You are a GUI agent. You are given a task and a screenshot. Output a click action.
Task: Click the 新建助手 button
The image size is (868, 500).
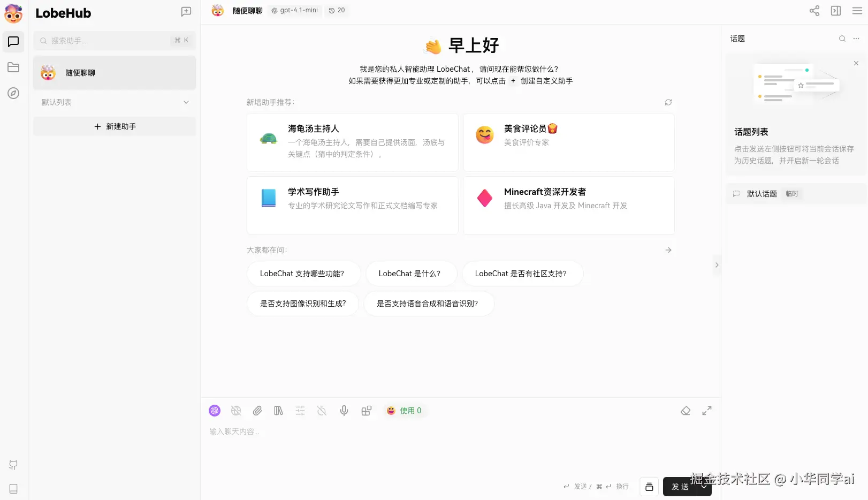pyautogui.click(x=115, y=126)
